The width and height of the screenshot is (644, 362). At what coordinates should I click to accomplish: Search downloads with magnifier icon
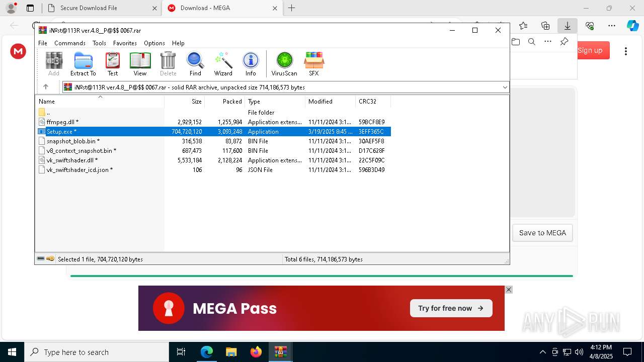(x=532, y=42)
